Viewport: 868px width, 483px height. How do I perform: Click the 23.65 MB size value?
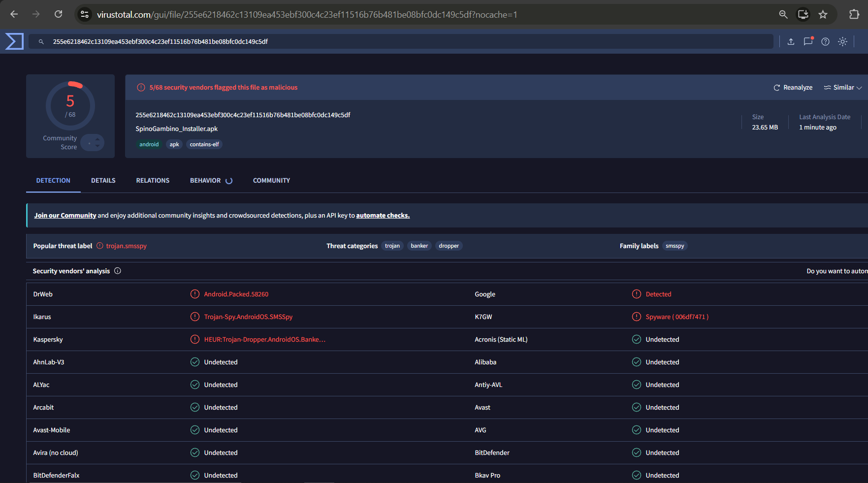coord(765,128)
